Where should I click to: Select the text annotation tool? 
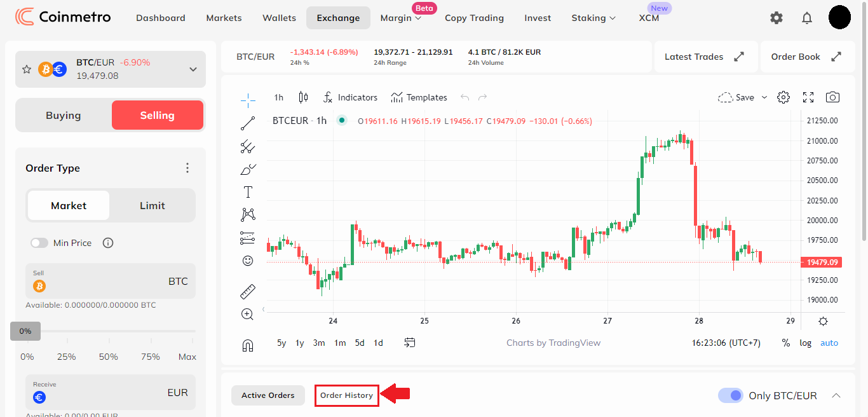click(x=248, y=191)
